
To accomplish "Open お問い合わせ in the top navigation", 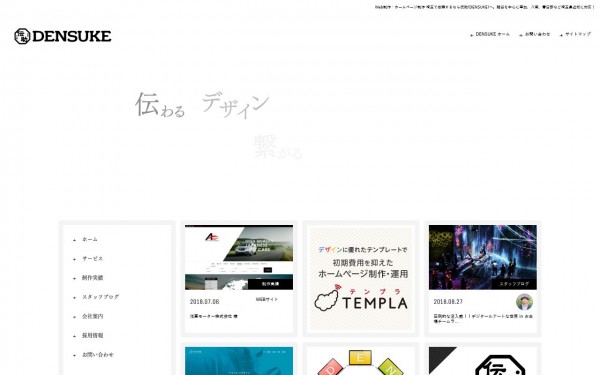I will (537, 34).
